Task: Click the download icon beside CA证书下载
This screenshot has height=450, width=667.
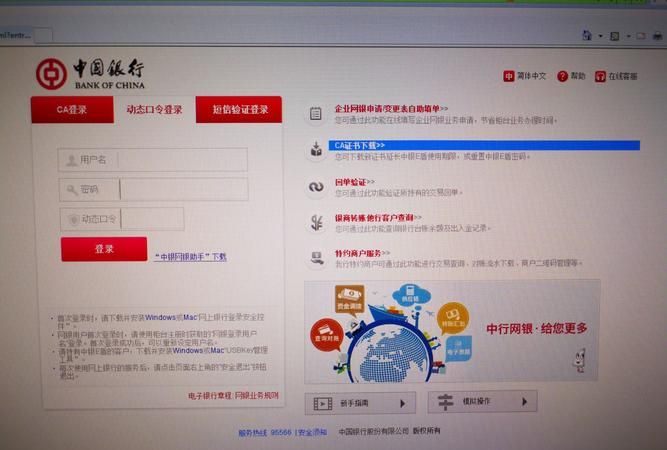Action: click(x=316, y=150)
